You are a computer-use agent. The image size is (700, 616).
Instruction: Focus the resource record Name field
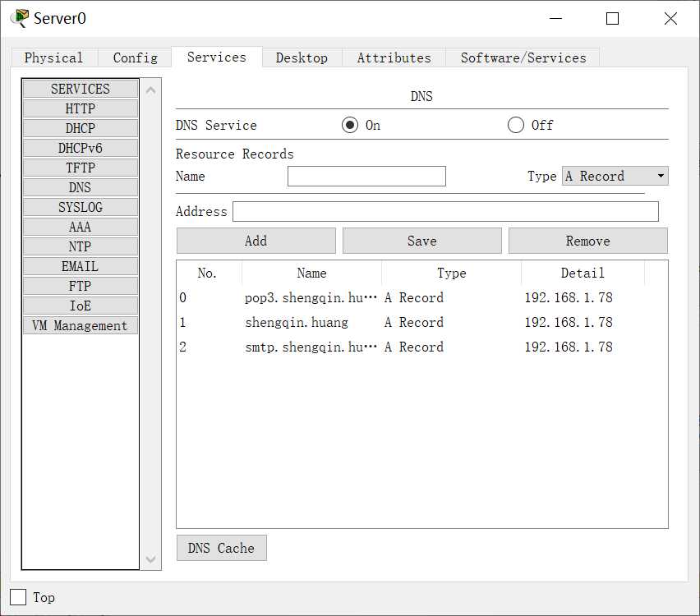coord(366,176)
